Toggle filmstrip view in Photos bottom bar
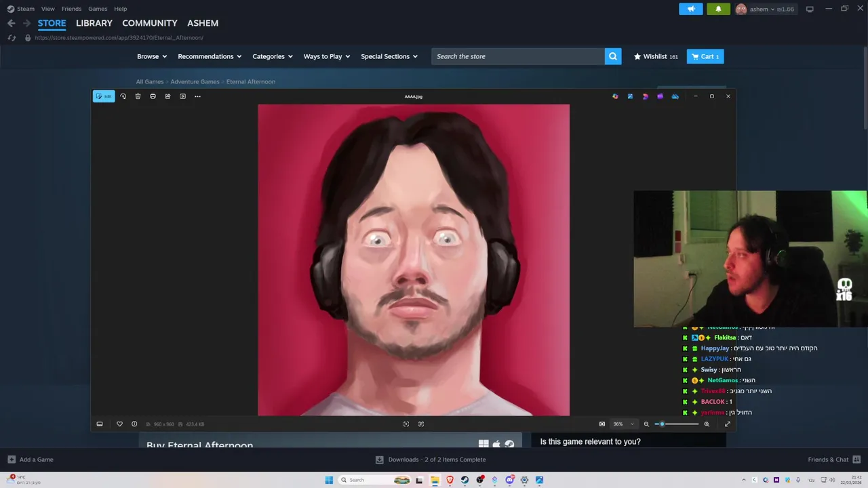Screen dimensions: 868x488 (100, 424)
